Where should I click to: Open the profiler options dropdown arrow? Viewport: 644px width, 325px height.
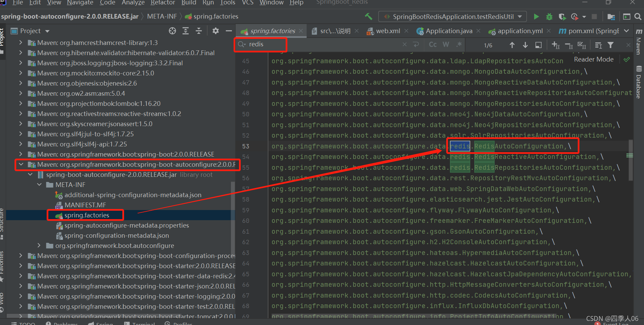(x=584, y=17)
